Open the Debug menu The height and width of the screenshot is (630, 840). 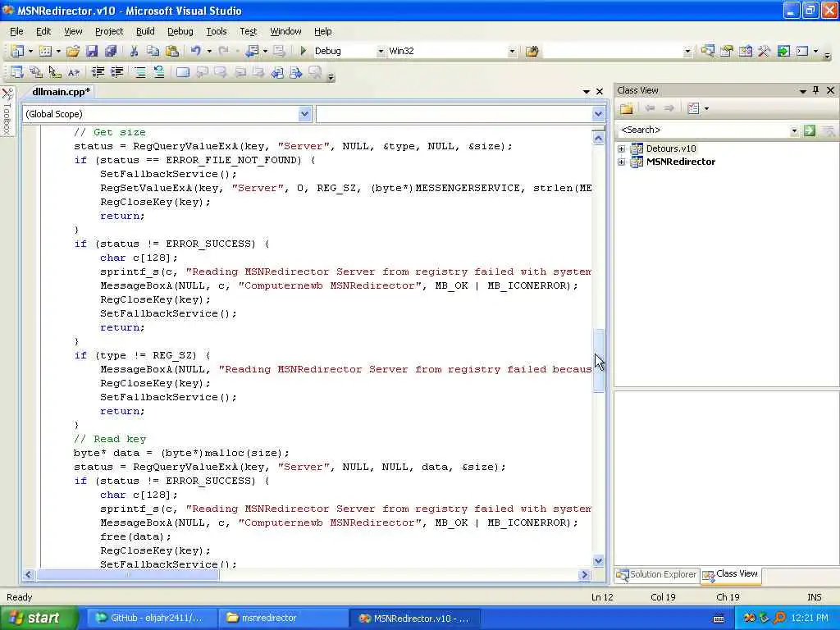pos(180,31)
